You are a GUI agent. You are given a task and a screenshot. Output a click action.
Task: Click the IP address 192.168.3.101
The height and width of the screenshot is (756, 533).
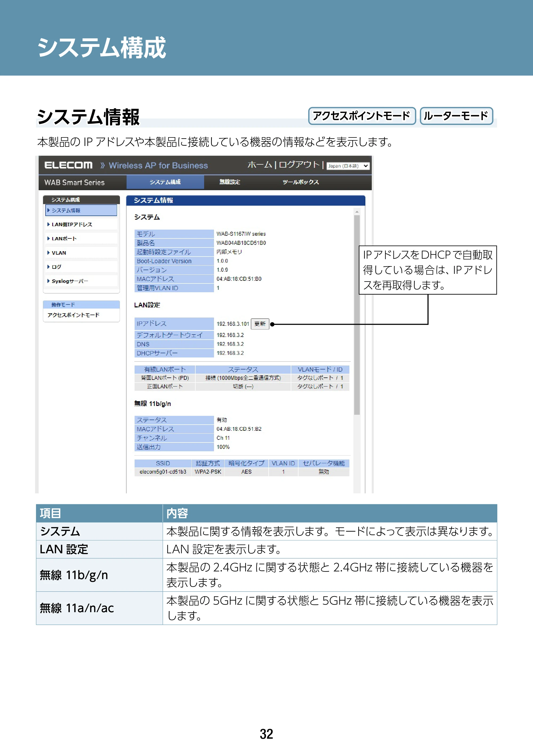click(233, 324)
